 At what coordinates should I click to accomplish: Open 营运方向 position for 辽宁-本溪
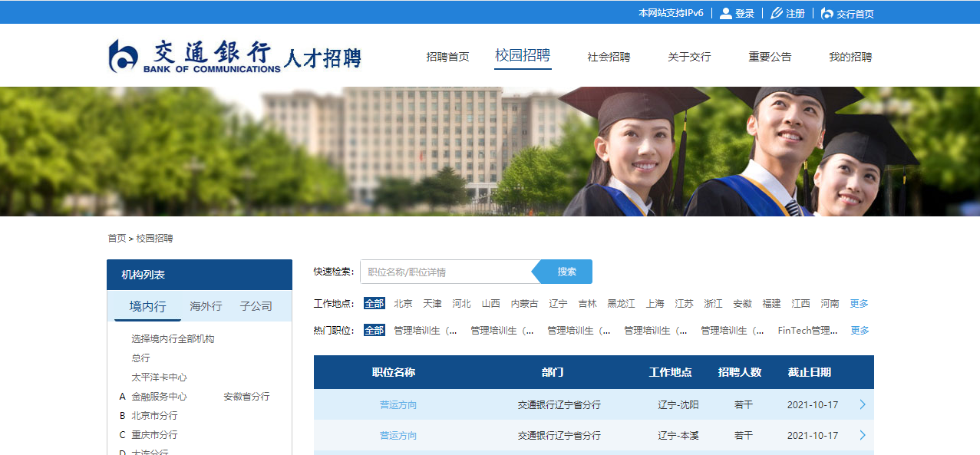(398, 436)
